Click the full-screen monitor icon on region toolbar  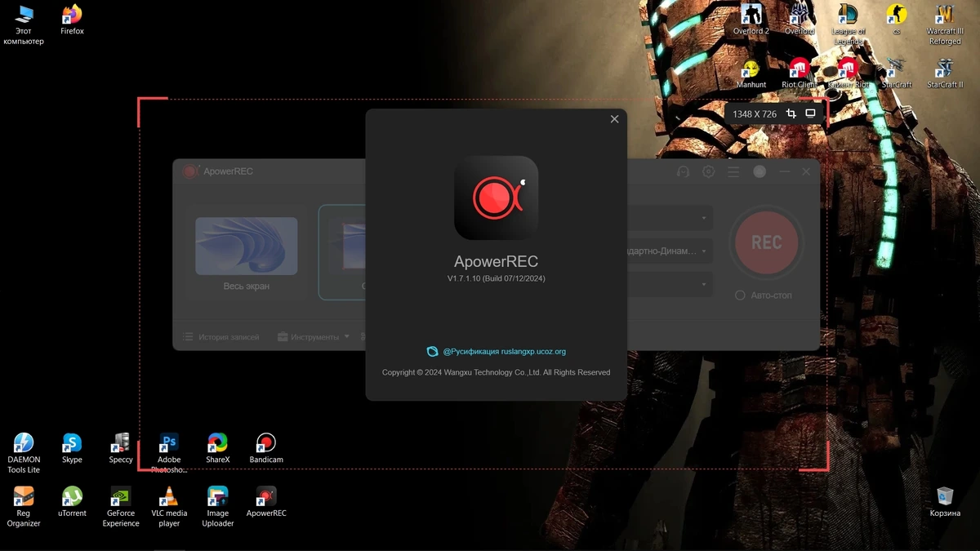pos(810,113)
